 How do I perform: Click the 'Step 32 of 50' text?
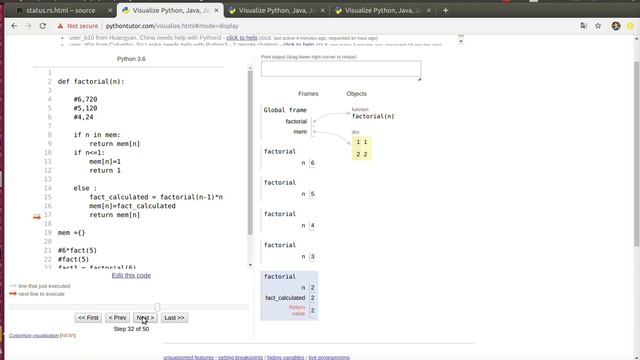(x=131, y=329)
